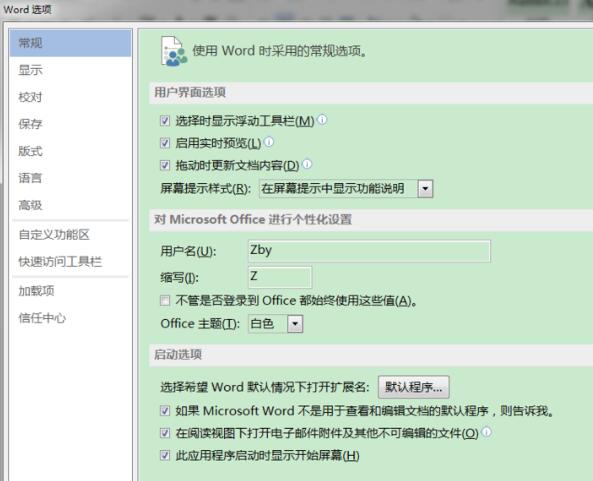593x481 pixels.
Task: Uncheck 拖动时更新文档内容 option
Action: click(165, 165)
